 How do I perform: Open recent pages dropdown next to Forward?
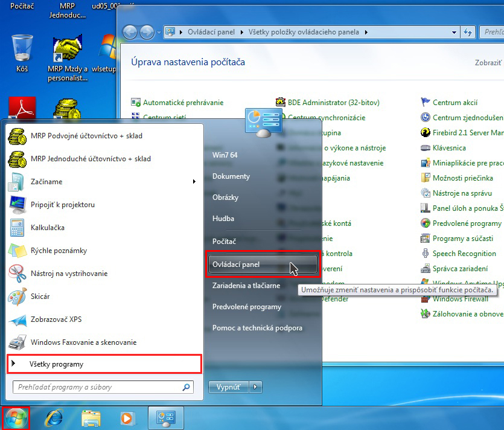click(x=159, y=33)
